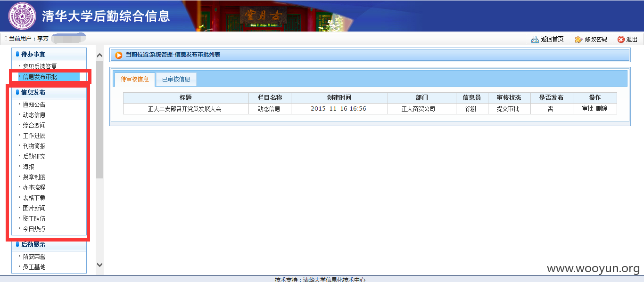Open 所获荣誉 in the sidebar
The height and width of the screenshot is (282, 644).
34,257
